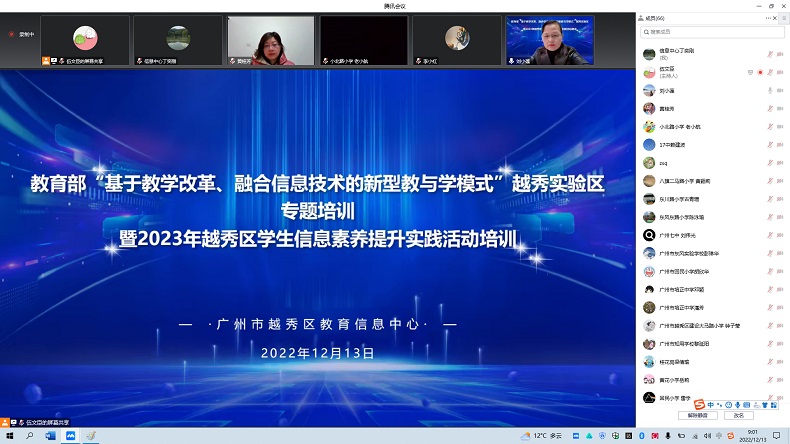Click screen share icon beside 伍文臣 host
The width and height of the screenshot is (790, 444).
point(750,72)
